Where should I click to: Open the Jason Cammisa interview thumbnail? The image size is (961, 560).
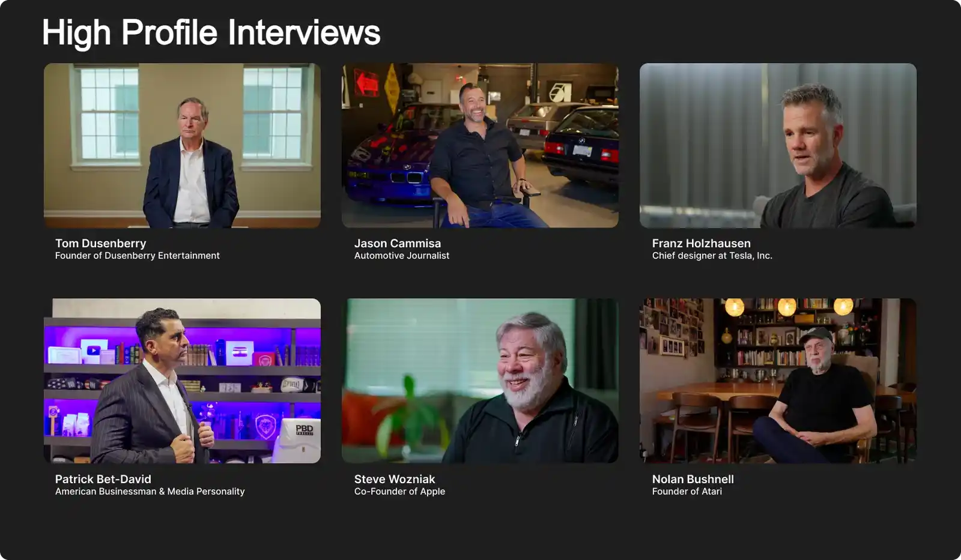tap(480, 145)
